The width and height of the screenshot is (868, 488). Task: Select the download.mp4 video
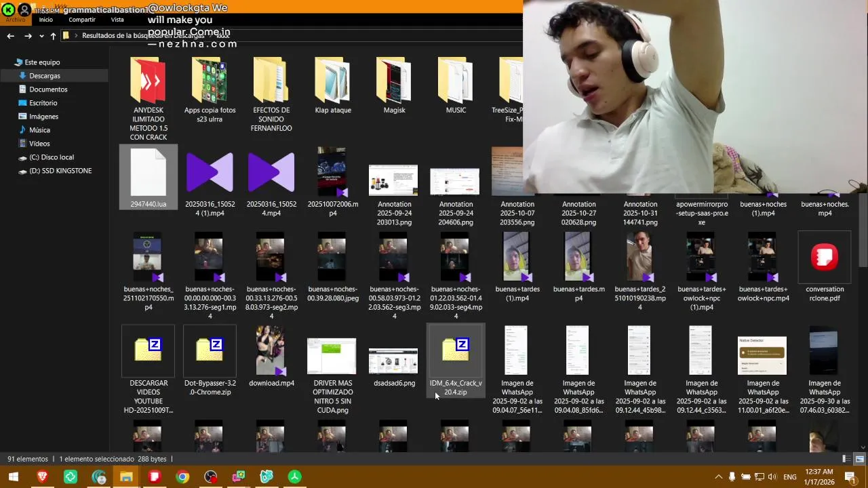click(x=271, y=357)
